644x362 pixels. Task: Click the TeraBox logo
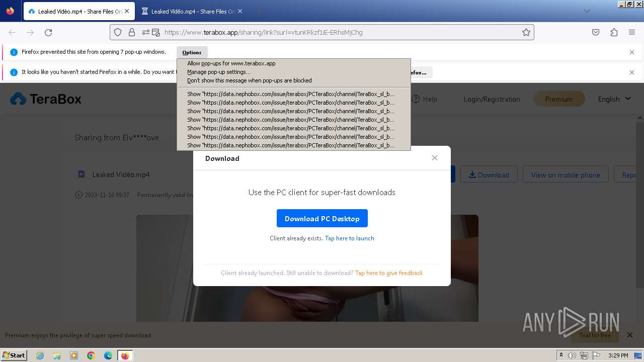(46, 99)
